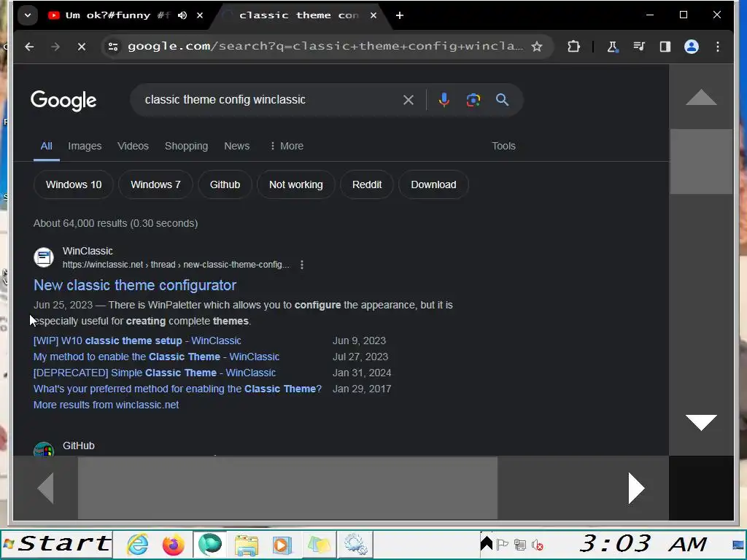747x560 pixels.
Task: Open File Explorer folder in taskbar
Action: 247,544
